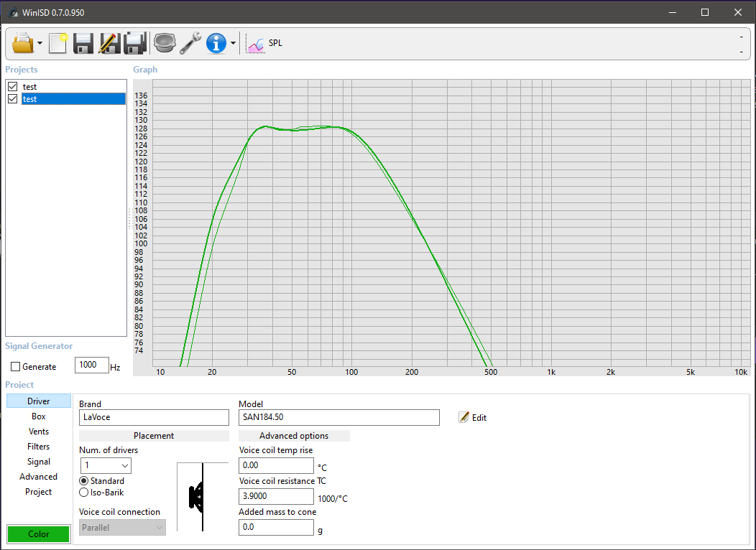Expand the dropdown arrow beside the info icon
Image resolution: width=756 pixels, height=550 pixels.
tap(233, 43)
